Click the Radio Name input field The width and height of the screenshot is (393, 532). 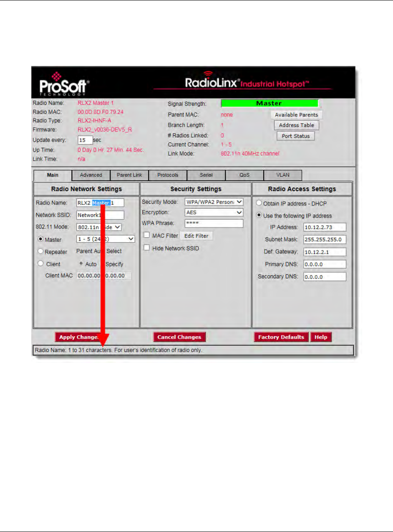100,203
